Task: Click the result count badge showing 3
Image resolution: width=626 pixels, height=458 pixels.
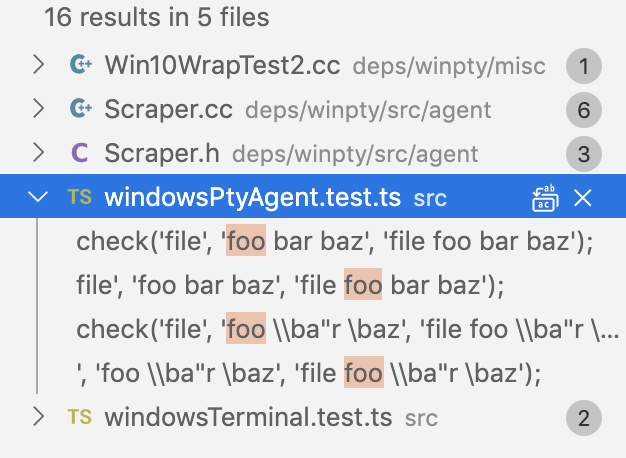Action: pyautogui.click(x=584, y=154)
